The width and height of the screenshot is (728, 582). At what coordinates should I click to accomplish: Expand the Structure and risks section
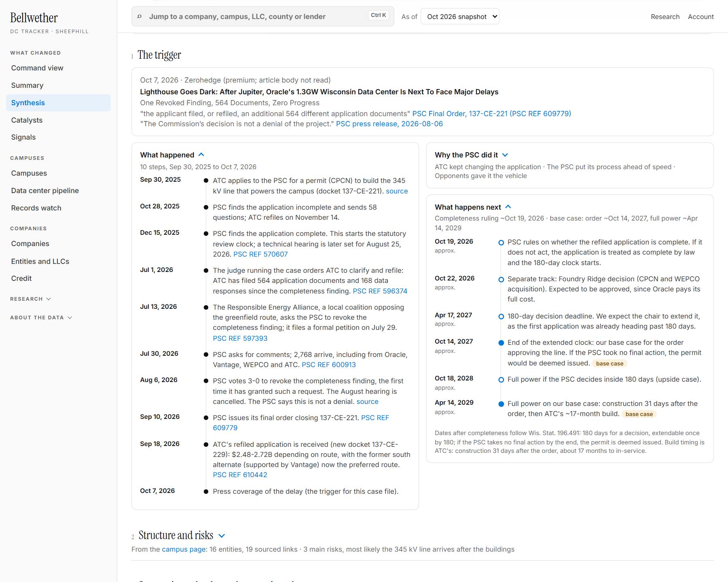(x=222, y=535)
